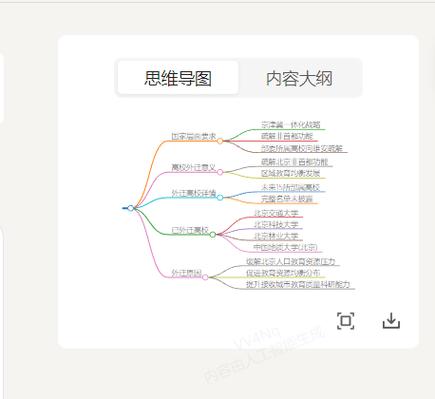Collapse the 外迁原因 branch node circle
Viewport: 435px width, 399px height.
[205, 277]
